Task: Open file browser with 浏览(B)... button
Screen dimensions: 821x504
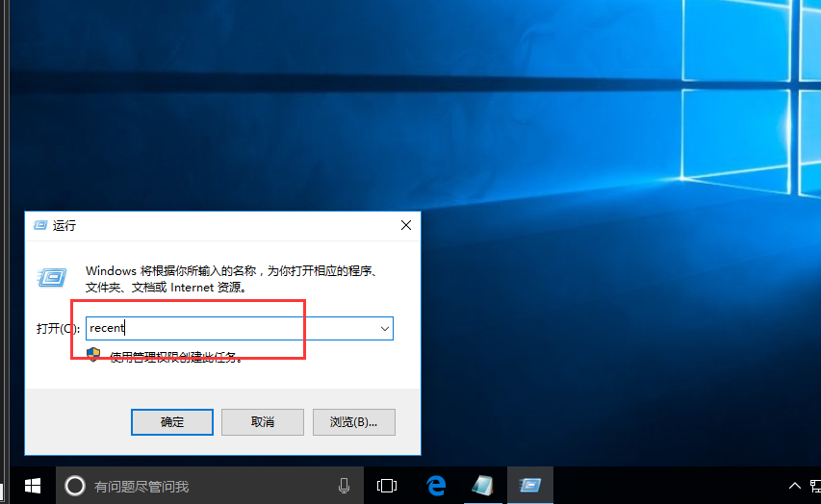Action: coord(353,422)
